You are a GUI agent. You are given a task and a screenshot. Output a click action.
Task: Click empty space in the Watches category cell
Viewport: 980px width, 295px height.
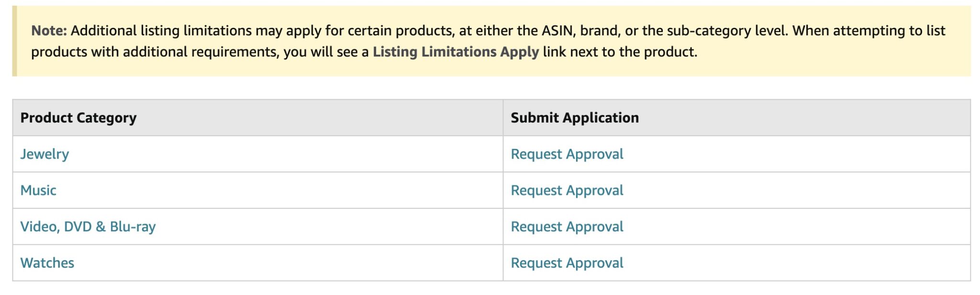287,263
